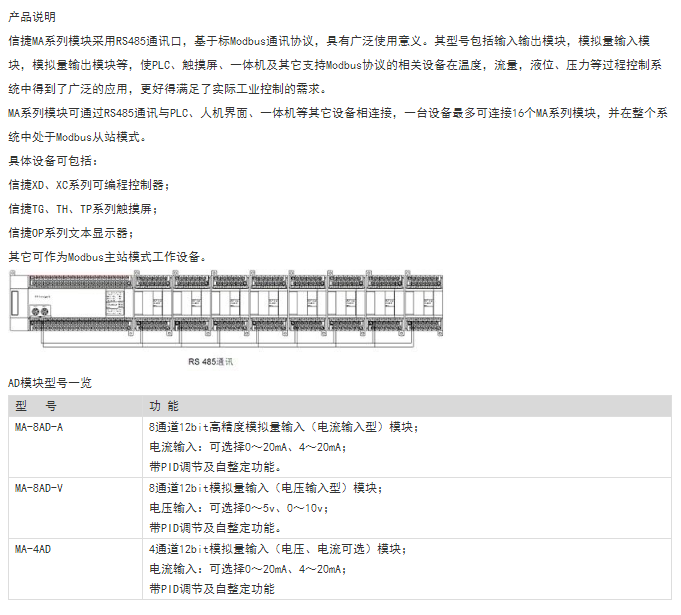The image size is (681, 615).
Task: Click 带PID调节及自整定功能 in the MA-4AD row
Action: coord(212,589)
